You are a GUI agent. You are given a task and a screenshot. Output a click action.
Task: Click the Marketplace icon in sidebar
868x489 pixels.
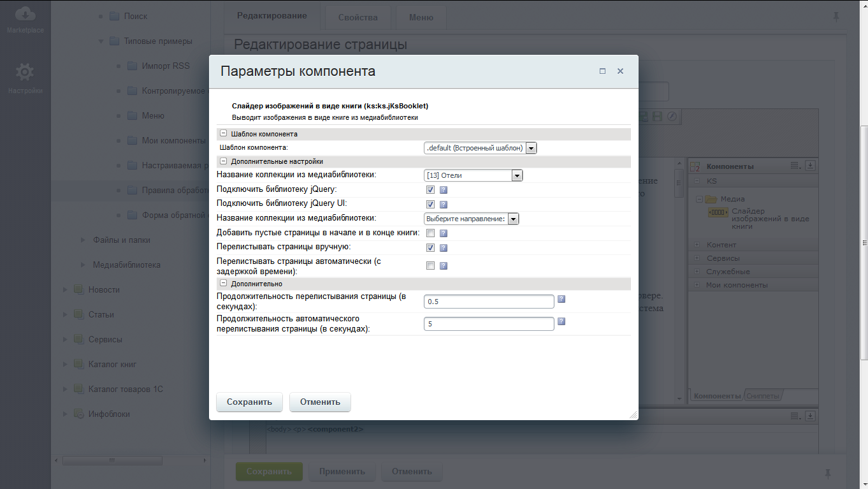[25, 15]
